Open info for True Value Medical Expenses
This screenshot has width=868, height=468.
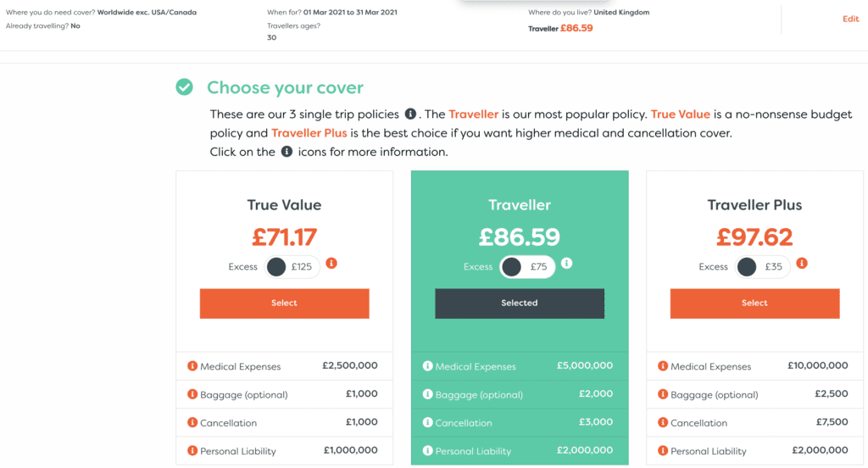click(x=192, y=366)
